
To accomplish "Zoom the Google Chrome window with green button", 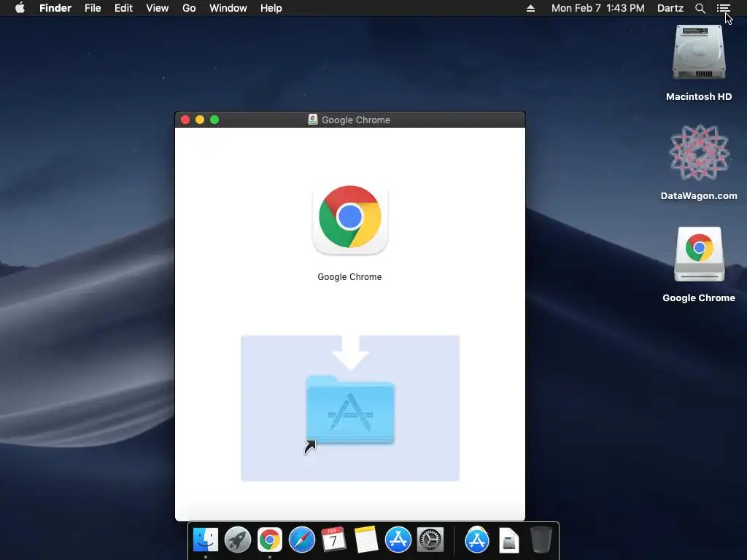I will 214,120.
